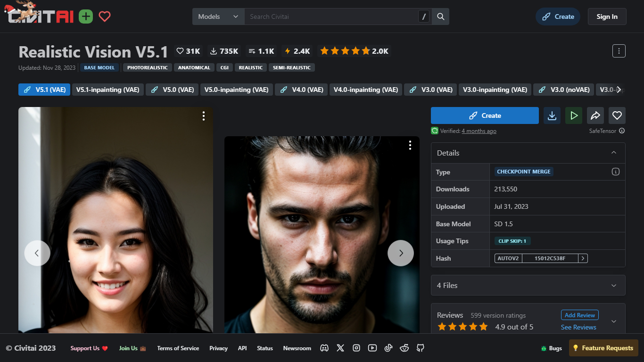Expand the 4 Files section
The image size is (644, 362).
(528, 285)
